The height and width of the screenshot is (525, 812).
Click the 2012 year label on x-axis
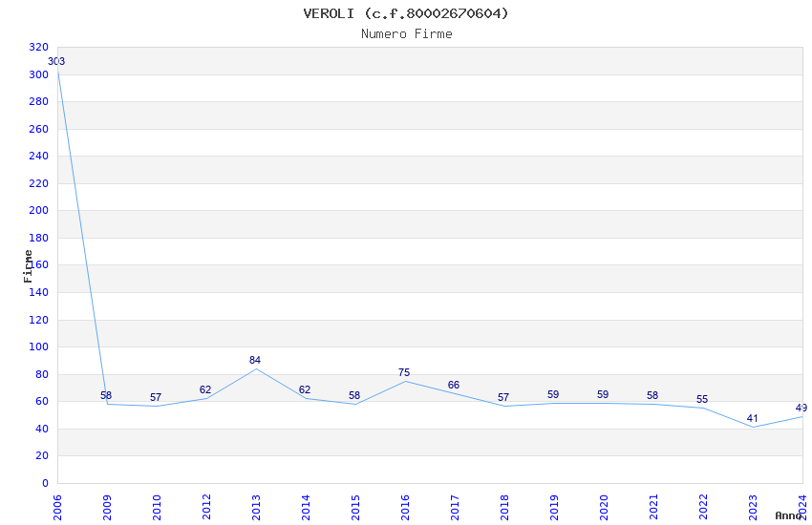click(x=206, y=508)
